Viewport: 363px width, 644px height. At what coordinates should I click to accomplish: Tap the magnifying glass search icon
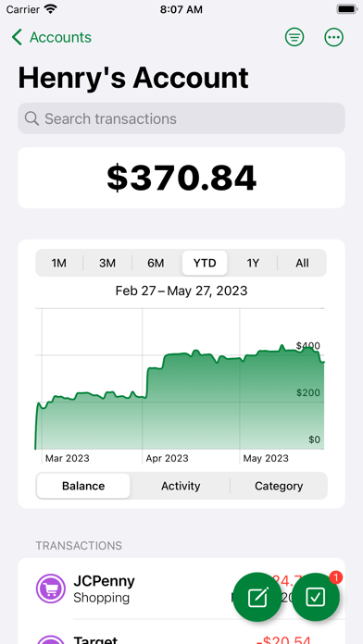[x=31, y=118]
